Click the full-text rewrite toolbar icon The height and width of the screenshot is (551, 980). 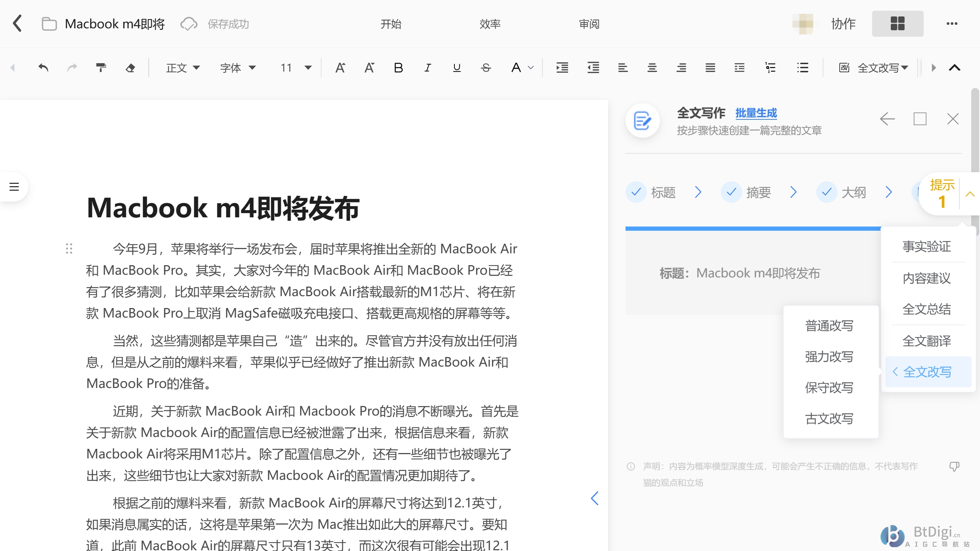click(844, 68)
